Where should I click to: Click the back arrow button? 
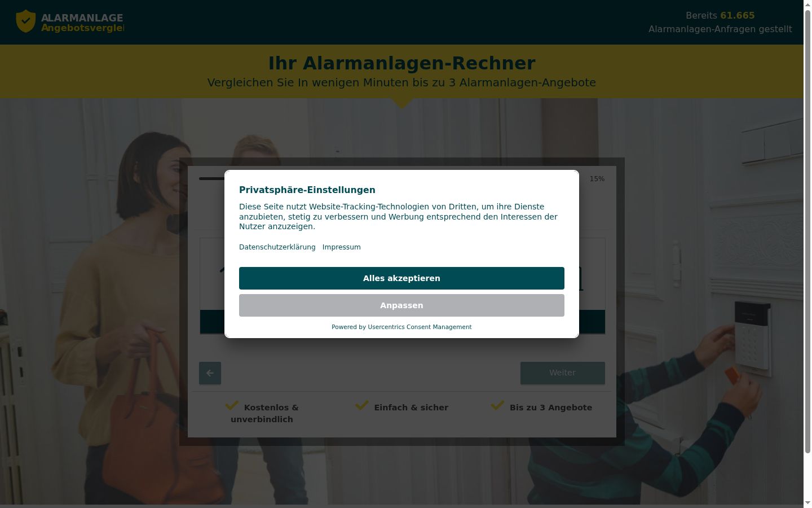point(210,373)
